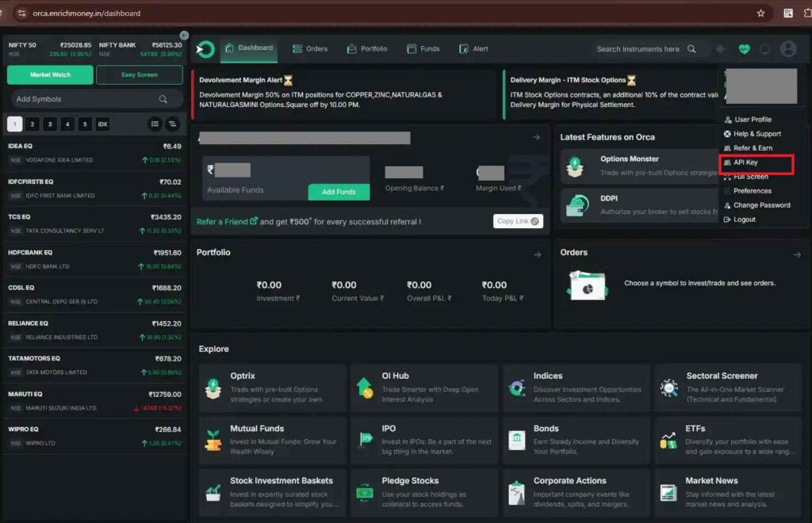
Task: Click the Mutual Funds plant icon
Action: 213,441
